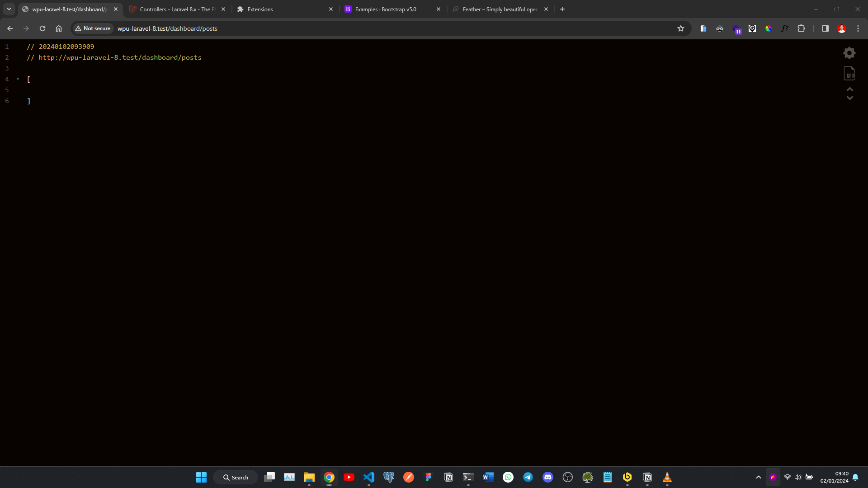Open the browser profile avatar menu
Screen dimensions: 868x488
click(x=842, y=28)
